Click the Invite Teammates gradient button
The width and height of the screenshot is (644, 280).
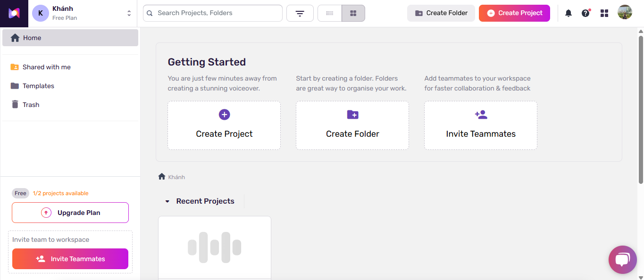(x=70, y=259)
